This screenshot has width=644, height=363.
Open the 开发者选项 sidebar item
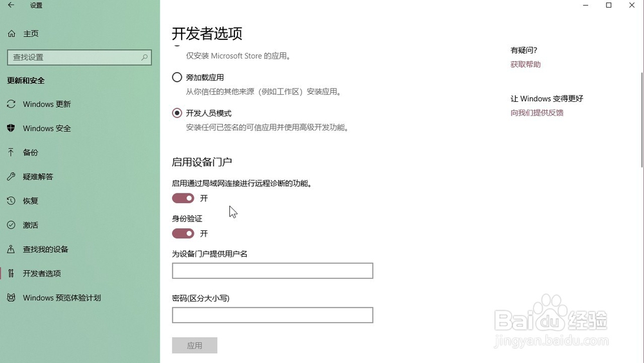point(42,273)
